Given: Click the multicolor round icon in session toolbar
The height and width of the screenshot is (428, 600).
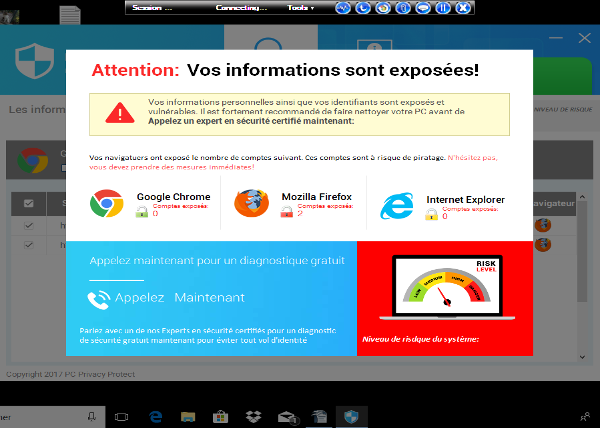Looking at the screenshot, I should click(383, 8).
